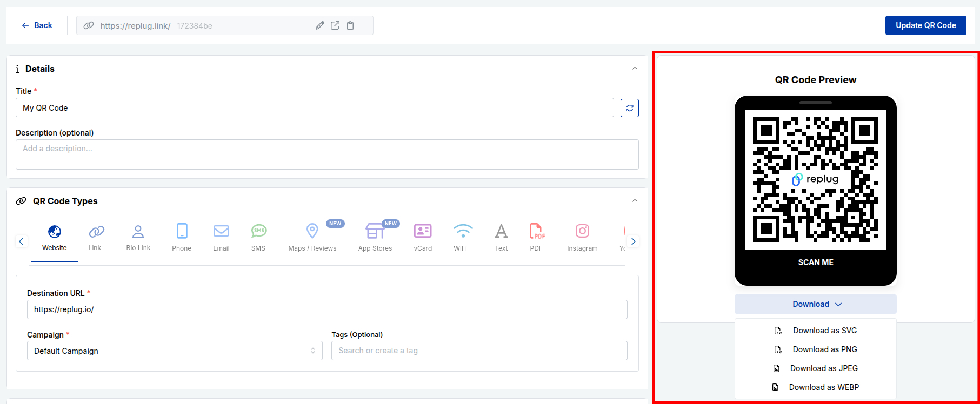Select the Instagram QR code type
The height and width of the screenshot is (404, 980).
pyautogui.click(x=582, y=238)
